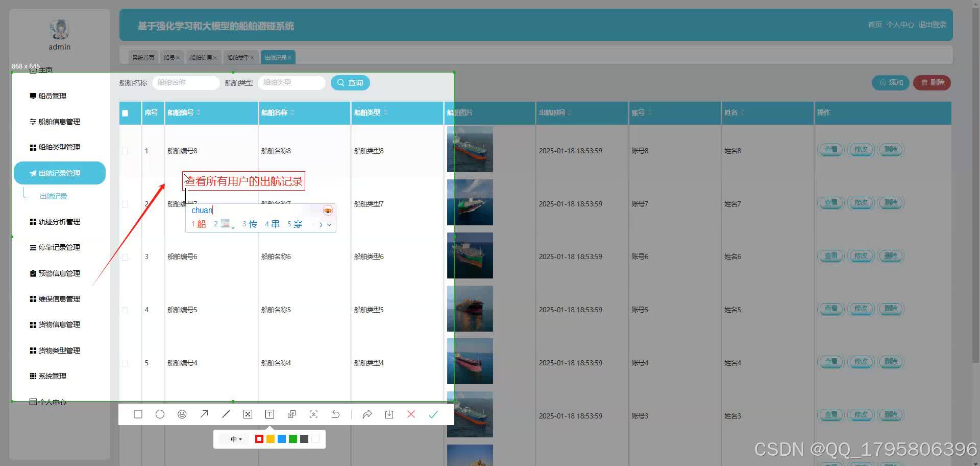Viewport: 980px width, 466px height.
Task: Share the screenshot using the forward arrow
Action: point(367,414)
